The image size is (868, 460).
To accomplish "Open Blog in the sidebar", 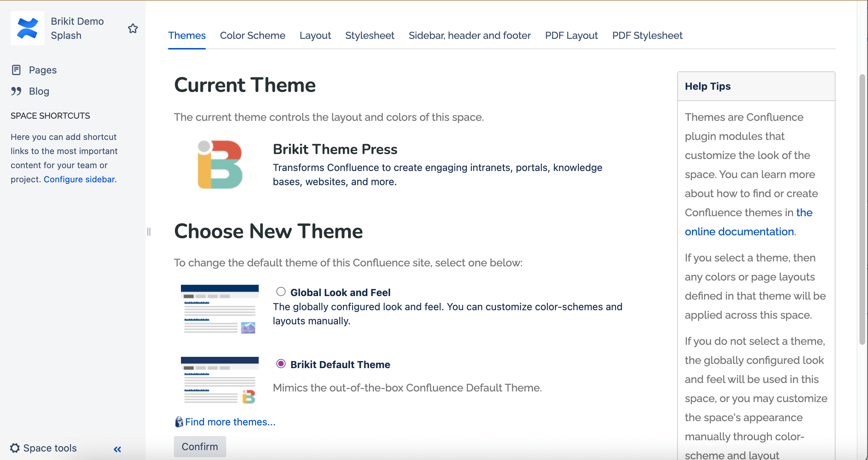I will click(39, 91).
